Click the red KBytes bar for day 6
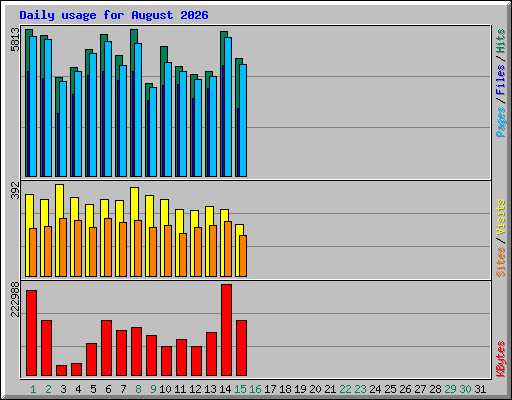 106,348
